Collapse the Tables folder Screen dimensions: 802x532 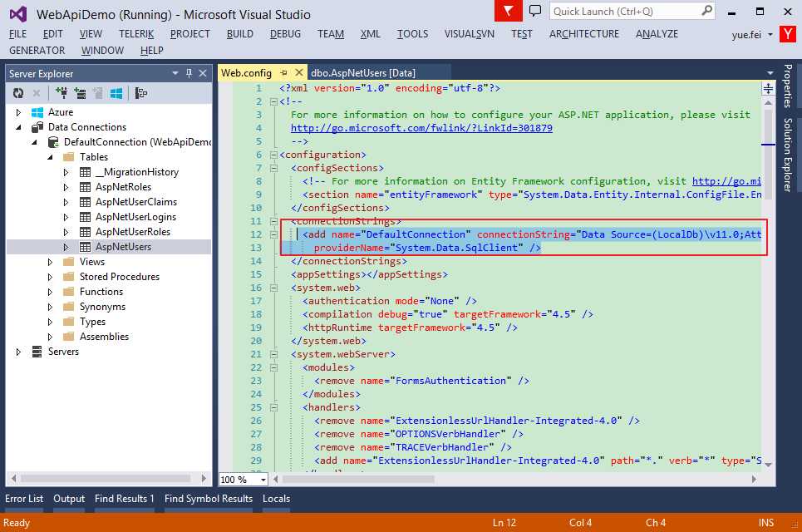[50, 157]
